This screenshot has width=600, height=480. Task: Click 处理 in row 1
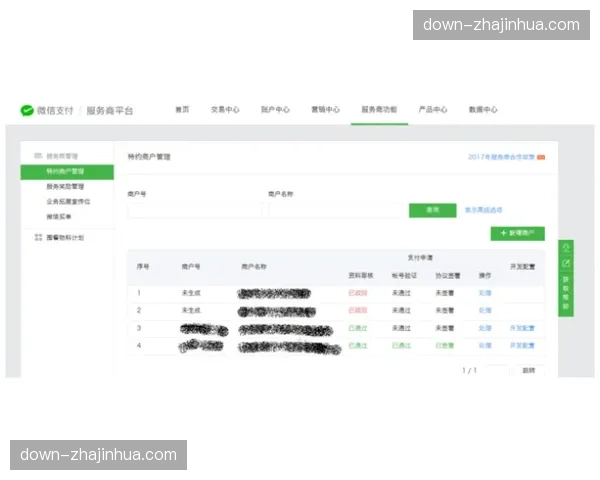485,293
